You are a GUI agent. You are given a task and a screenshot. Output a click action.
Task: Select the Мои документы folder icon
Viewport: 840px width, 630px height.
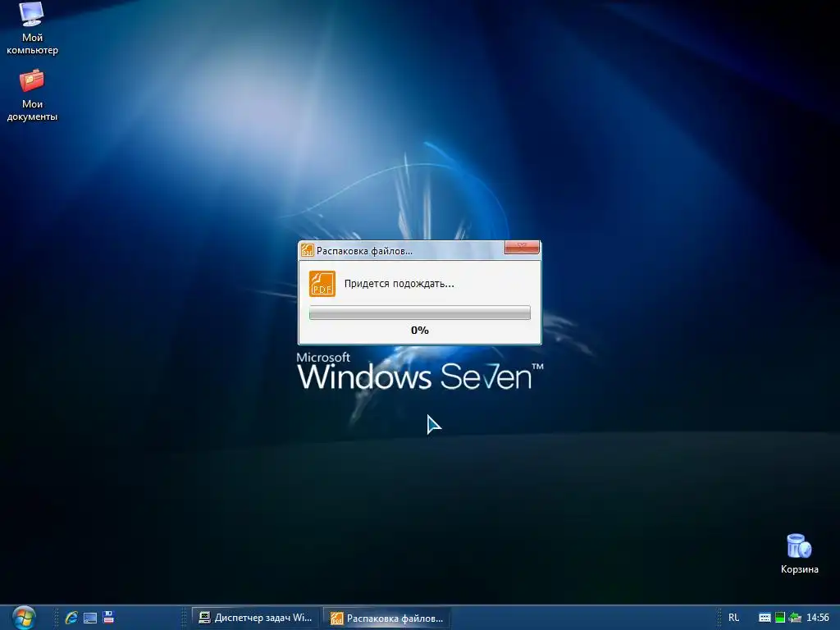[x=32, y=95]
